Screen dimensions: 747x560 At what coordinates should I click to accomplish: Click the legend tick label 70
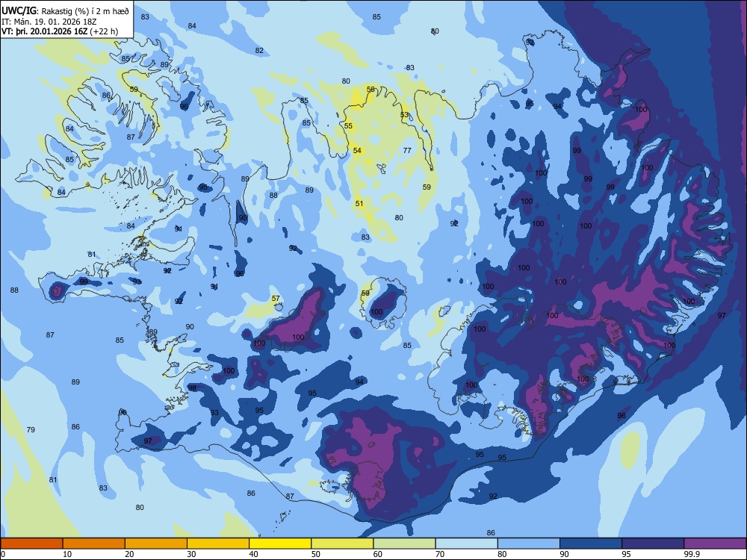[x=440, y=554]
